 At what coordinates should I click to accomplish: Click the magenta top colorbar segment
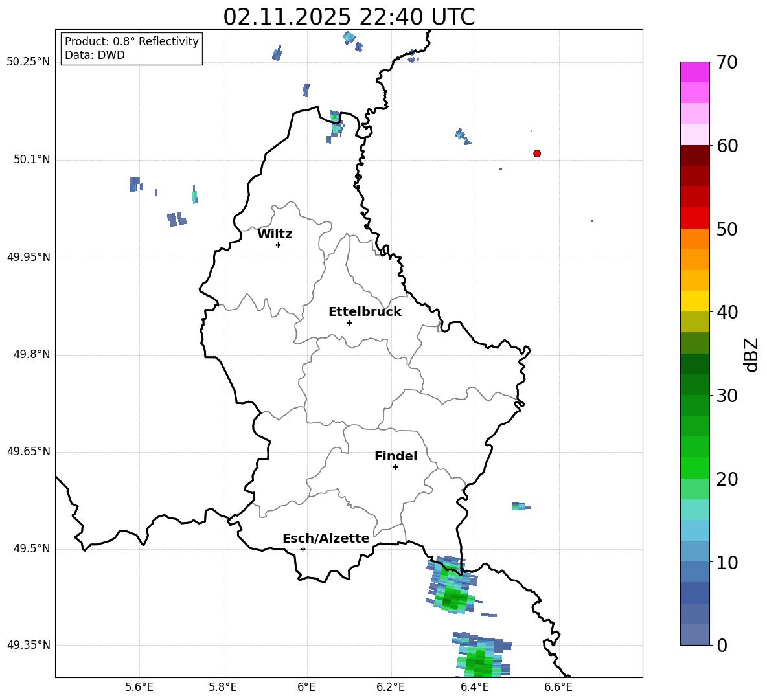coord(694,72)
